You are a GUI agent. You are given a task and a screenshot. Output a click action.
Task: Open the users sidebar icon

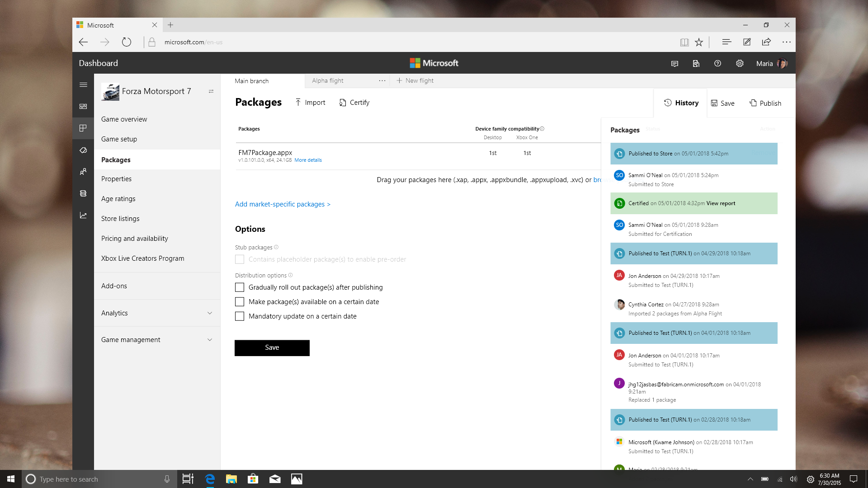[83, 172]
